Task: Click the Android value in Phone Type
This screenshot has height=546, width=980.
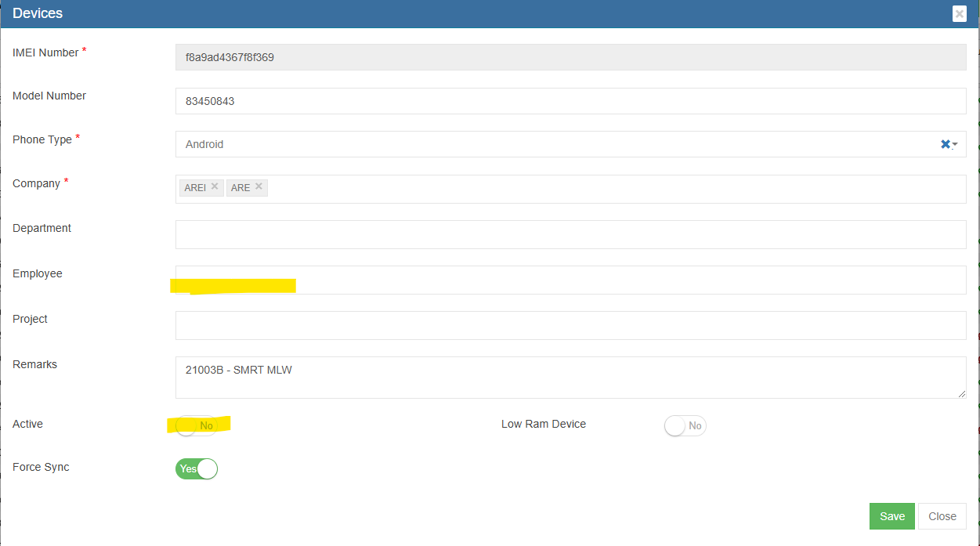Action: pyautogui.click(x=204, y=144)
